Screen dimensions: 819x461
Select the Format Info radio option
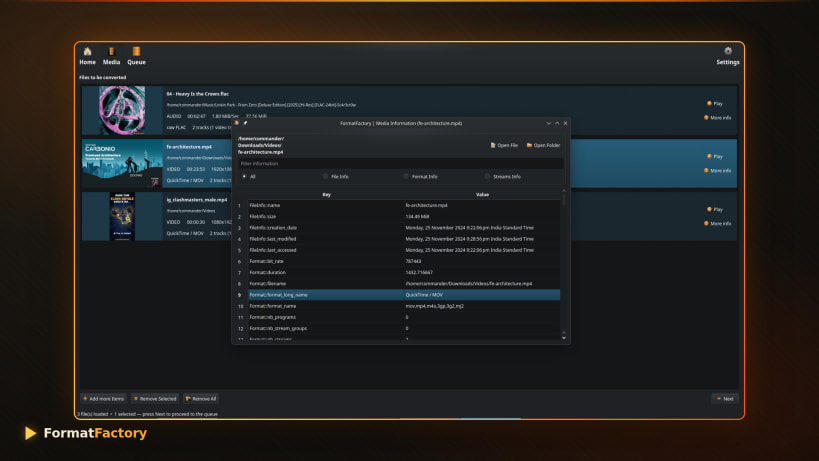420,176
